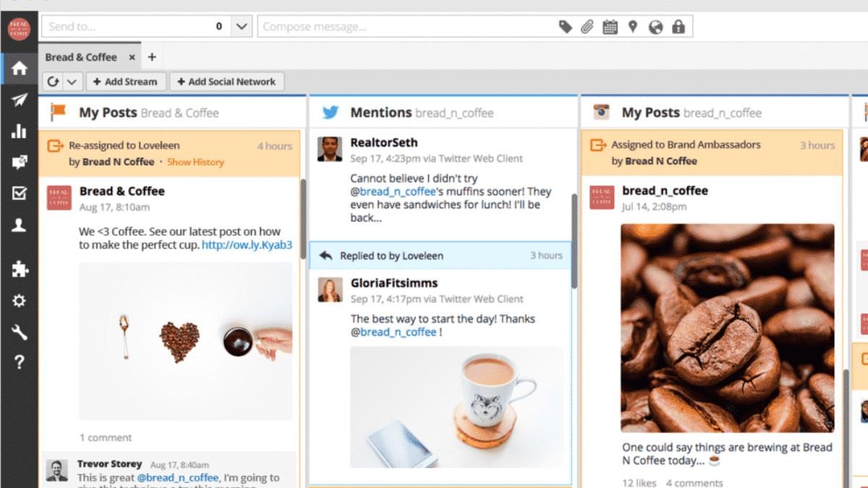
Task: Show History of re-assigned post
Action: coord(195,162)
